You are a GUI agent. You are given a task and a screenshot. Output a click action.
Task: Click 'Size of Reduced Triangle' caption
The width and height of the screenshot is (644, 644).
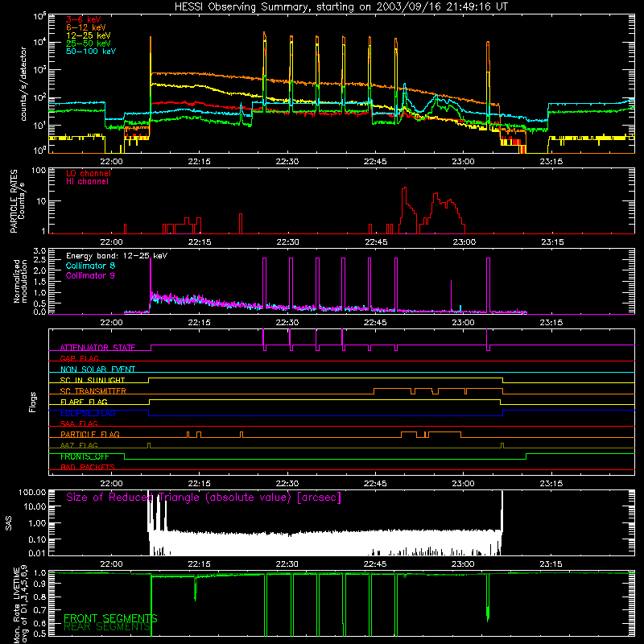coord(204,497)
